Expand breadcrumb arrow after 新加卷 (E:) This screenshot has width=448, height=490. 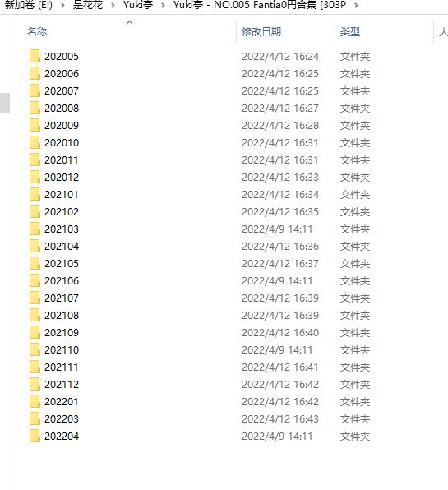click(62, 5)
